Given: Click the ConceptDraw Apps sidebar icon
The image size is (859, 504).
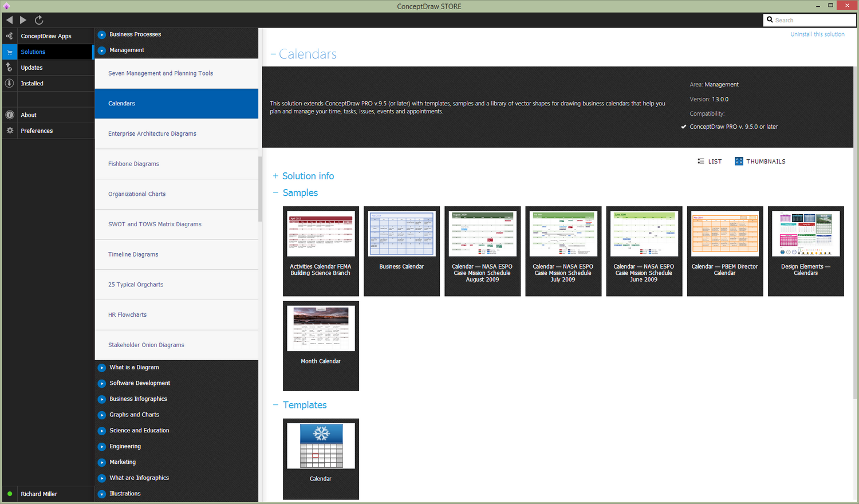Looking at the screenshot, I should coord(9,36).
